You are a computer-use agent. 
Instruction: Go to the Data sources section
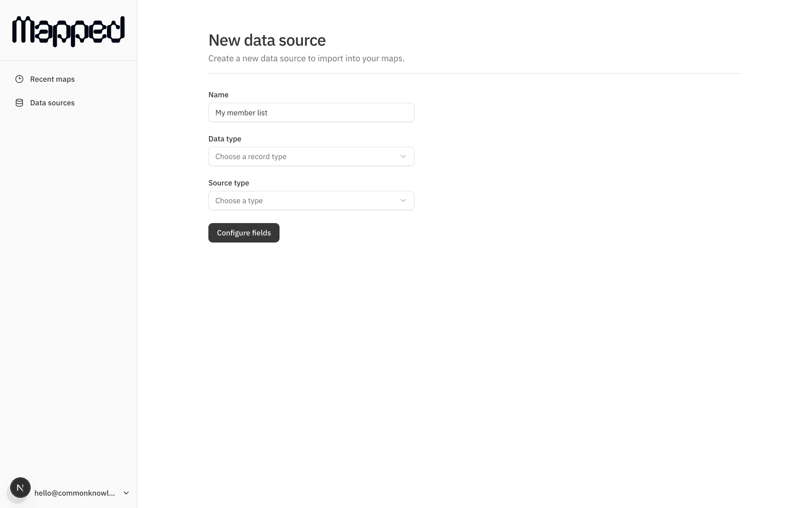(52, 103)
